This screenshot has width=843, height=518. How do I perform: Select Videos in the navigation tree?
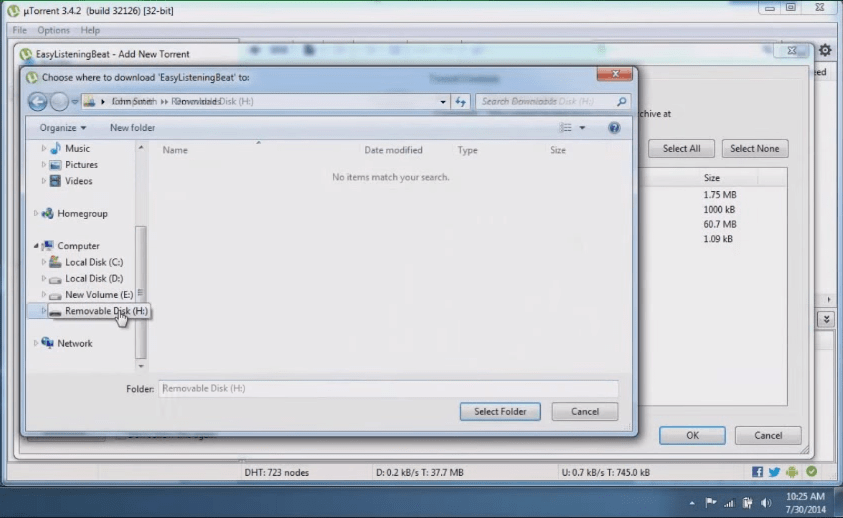(x=78, y=181)
